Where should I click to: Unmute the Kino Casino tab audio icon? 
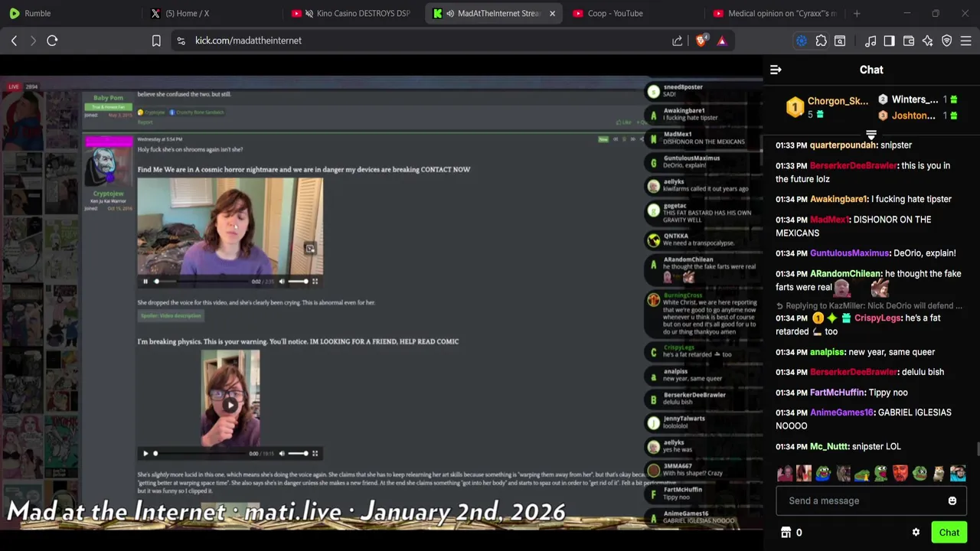click(x=309, y=13)
